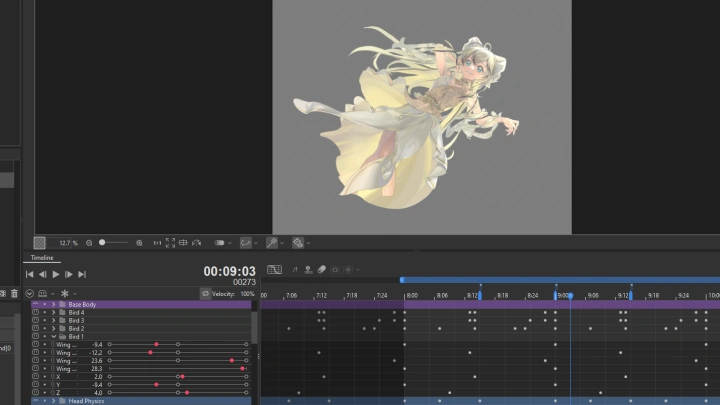Expand the Base Body group
Screen dimensions: 720x405
tap(53, 304)
